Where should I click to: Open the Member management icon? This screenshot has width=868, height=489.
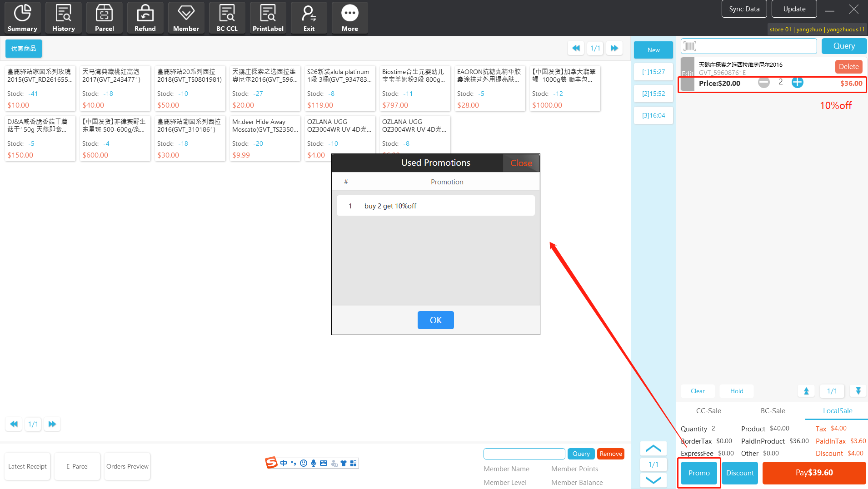(186, 18)
